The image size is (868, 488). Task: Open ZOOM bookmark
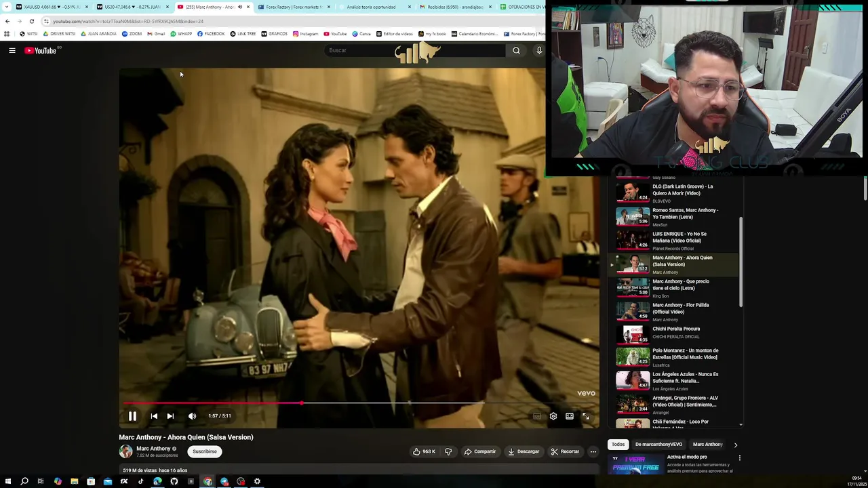point(132,34)
